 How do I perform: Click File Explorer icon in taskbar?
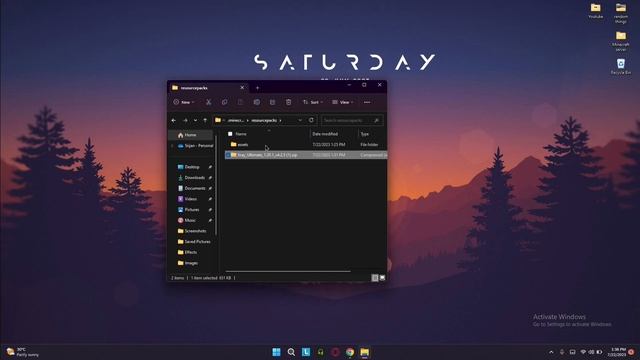point(364,352)
